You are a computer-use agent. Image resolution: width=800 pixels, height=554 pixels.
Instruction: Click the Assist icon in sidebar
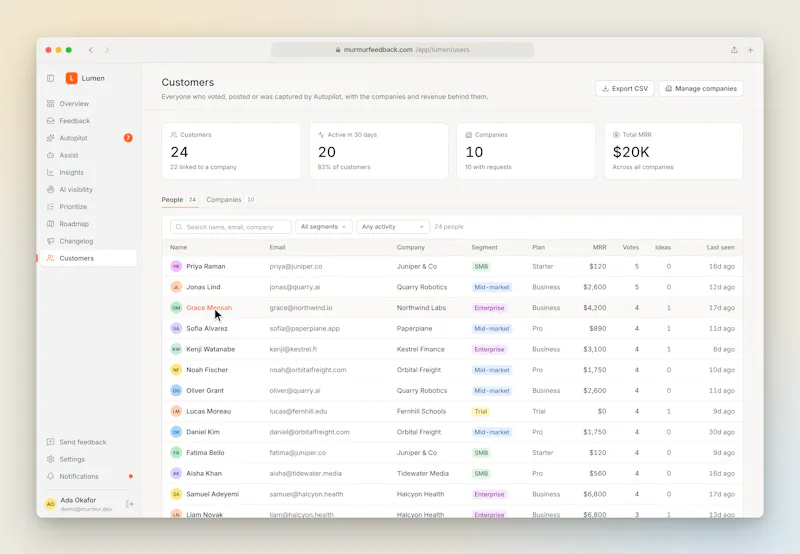tap(51, 155)
